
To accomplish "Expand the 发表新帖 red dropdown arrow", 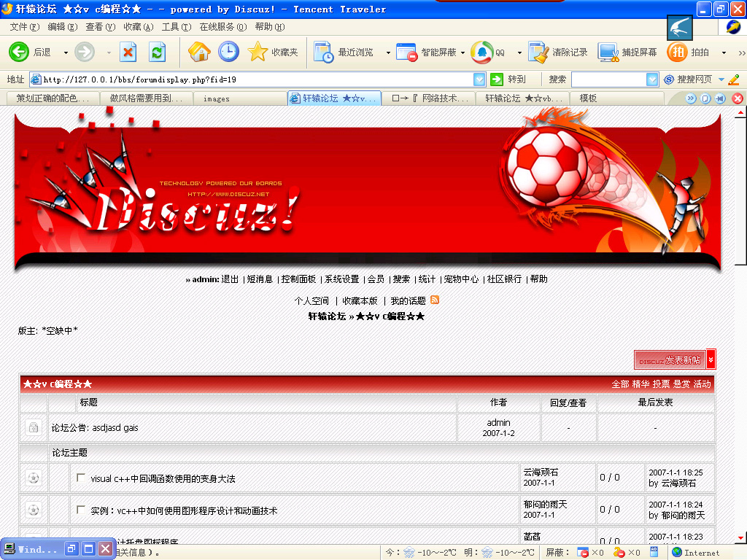I will click(x=711, y=359).
